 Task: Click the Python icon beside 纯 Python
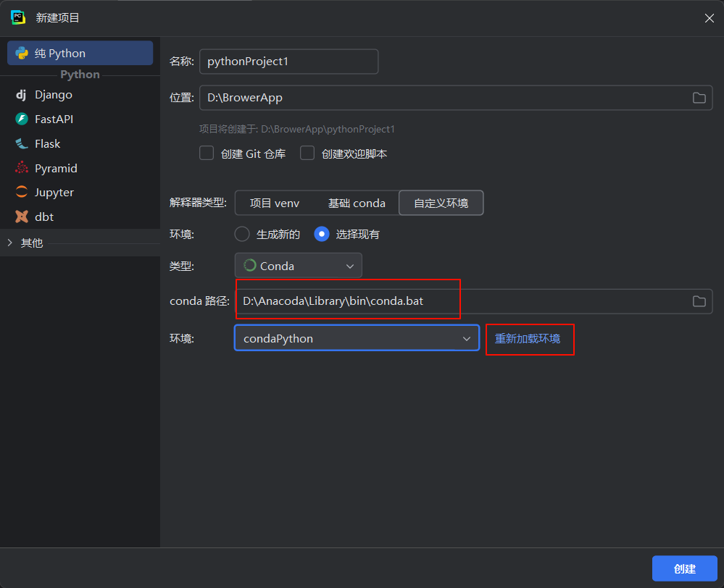point(22,53)
